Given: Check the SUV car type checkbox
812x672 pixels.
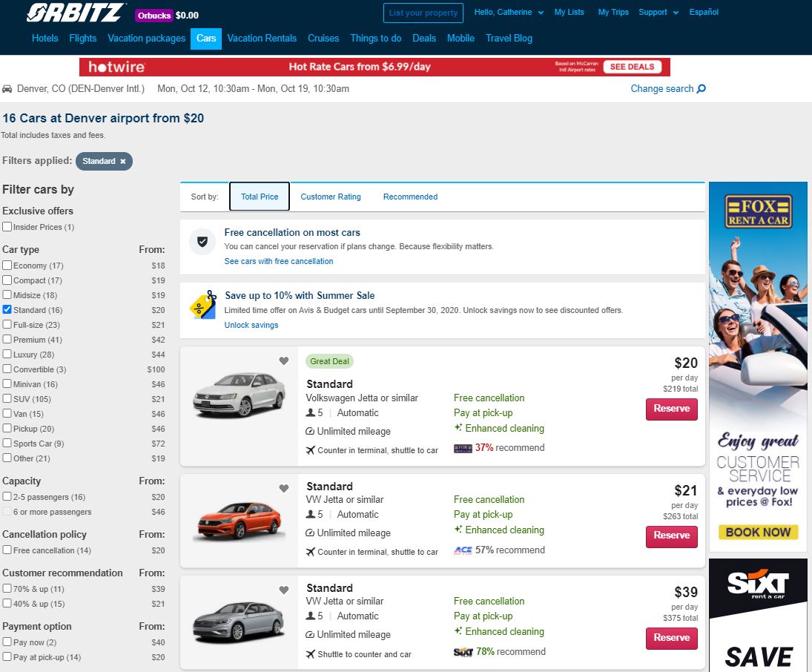Looking at the screenshot, I should click(7, 398).
